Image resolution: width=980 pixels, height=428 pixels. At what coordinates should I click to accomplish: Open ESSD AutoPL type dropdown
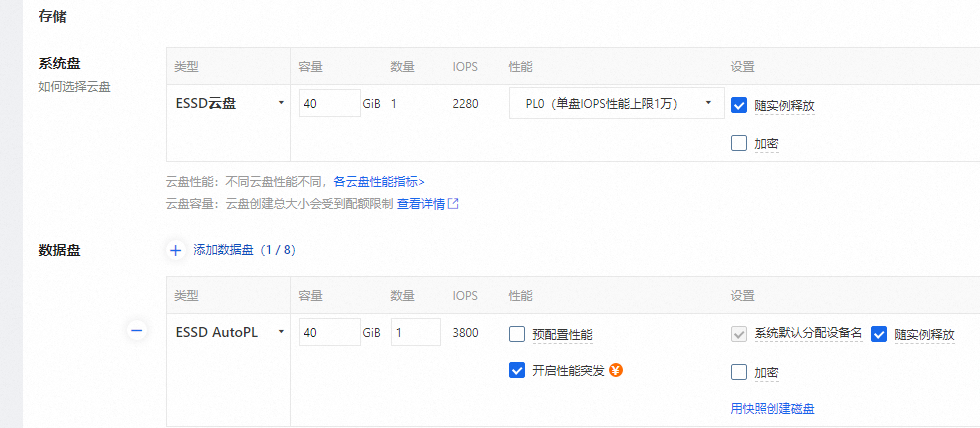click(x=229, y=332)
